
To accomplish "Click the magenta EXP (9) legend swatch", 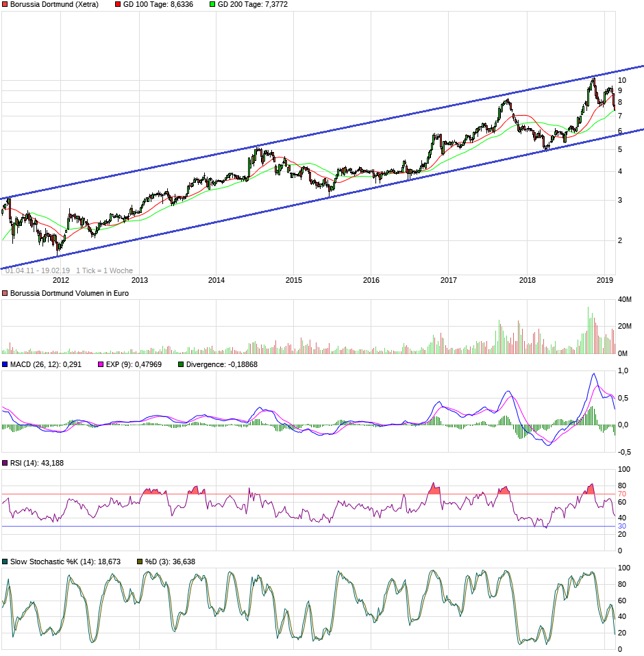I will point(101,364).
